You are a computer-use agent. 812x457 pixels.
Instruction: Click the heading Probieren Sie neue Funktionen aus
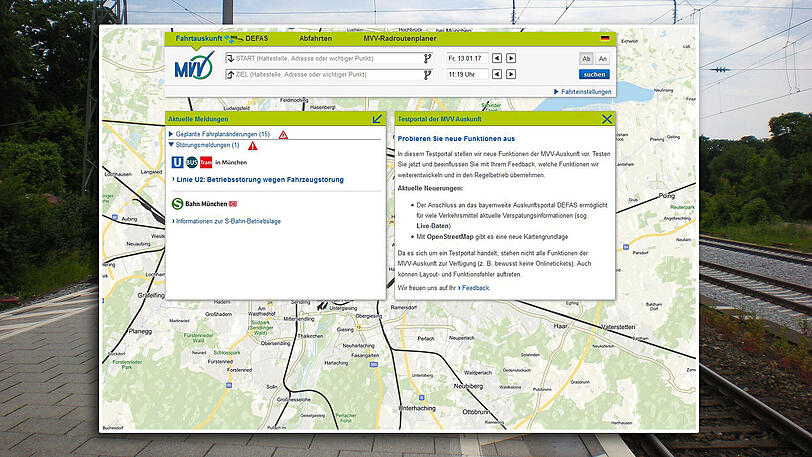(x=456, y=139)
